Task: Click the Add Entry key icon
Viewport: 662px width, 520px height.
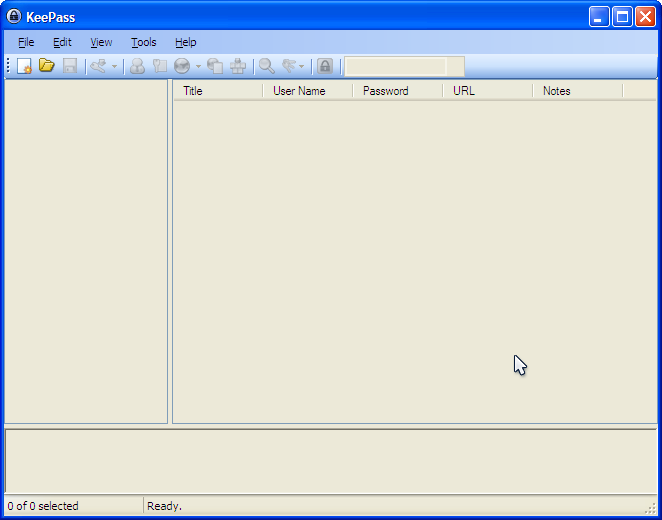Action: [98, 66]
